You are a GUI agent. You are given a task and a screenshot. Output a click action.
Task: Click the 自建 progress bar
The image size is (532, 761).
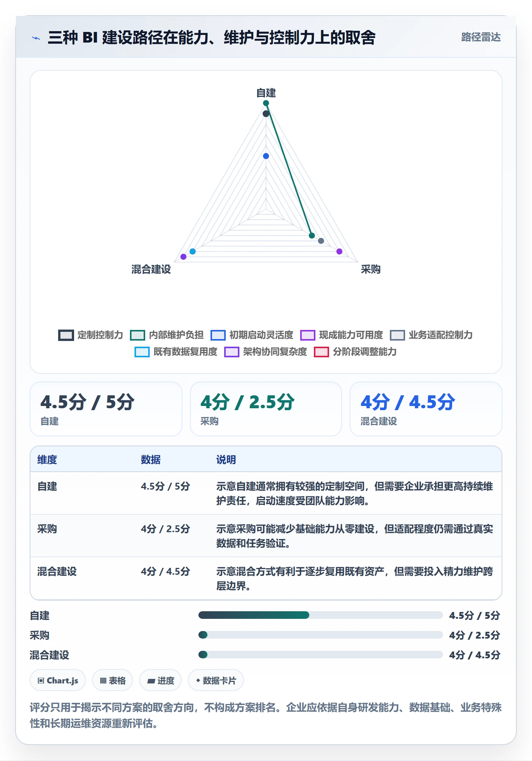(x=321, y=615)
